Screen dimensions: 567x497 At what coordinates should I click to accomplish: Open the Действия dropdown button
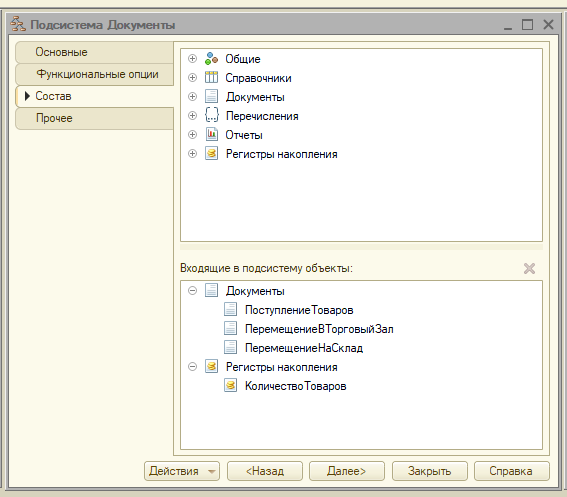[182, 471]
